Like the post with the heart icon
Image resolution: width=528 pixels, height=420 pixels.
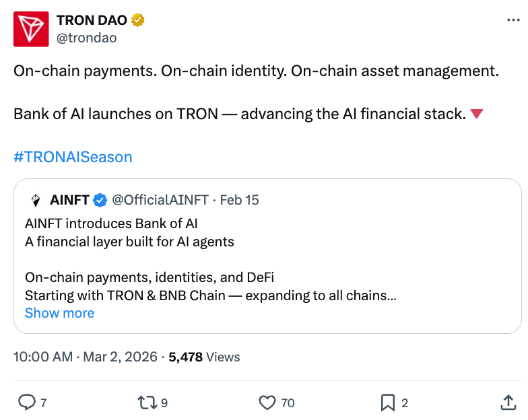click(x=267, y=403)
